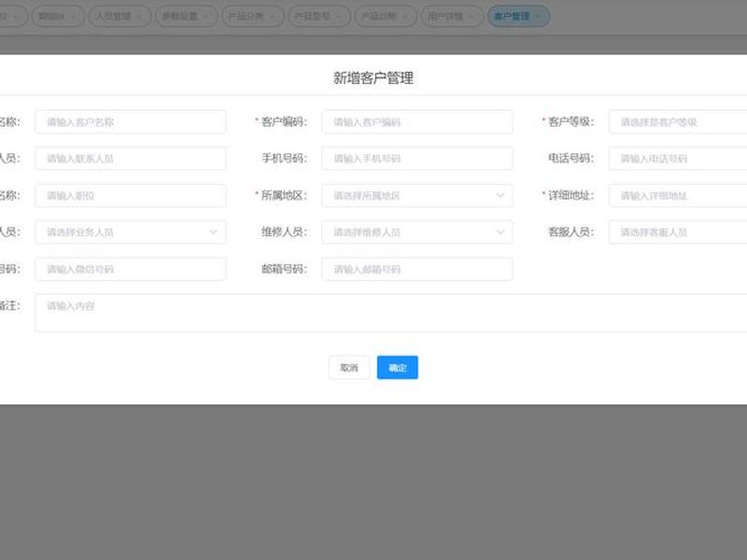The image size is (747, 560).
Task: Focus the 请输入手机号码 field
Action: click(417, 159)
